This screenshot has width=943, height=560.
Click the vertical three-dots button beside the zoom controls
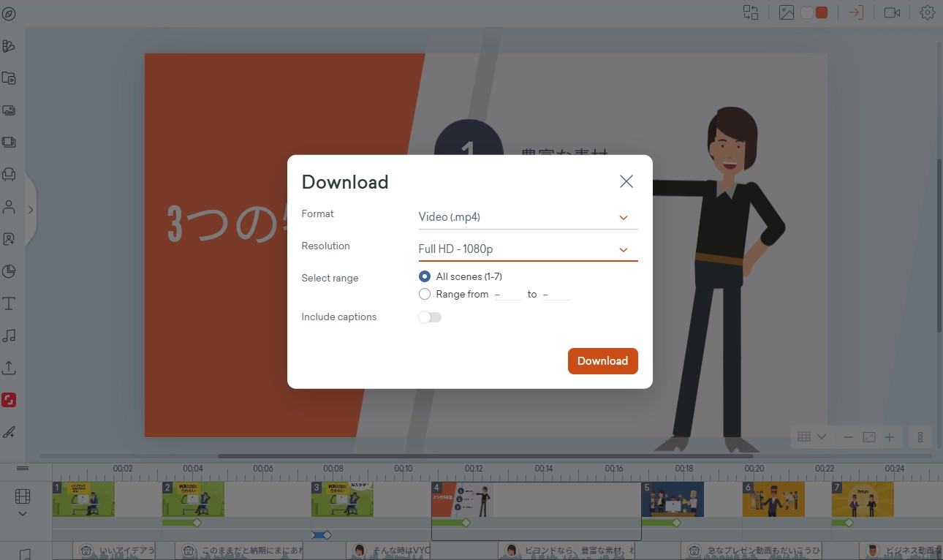[x=920, y=437]
